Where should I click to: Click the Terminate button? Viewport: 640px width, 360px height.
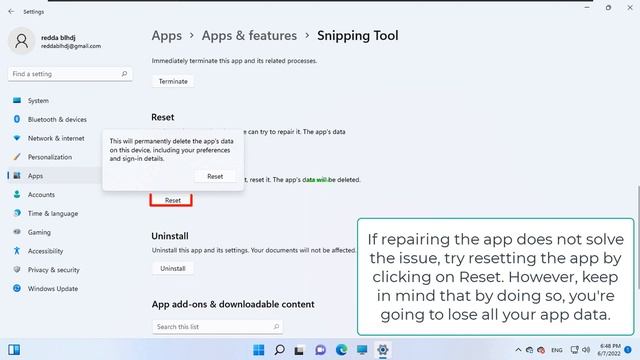click(x=173, y=81)
